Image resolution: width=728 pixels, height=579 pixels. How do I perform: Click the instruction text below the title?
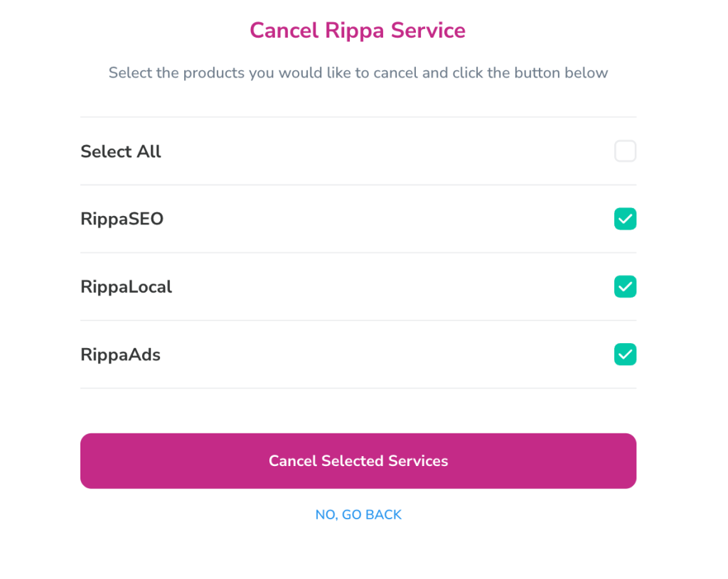pyautogui.click(x=358, y=72)
